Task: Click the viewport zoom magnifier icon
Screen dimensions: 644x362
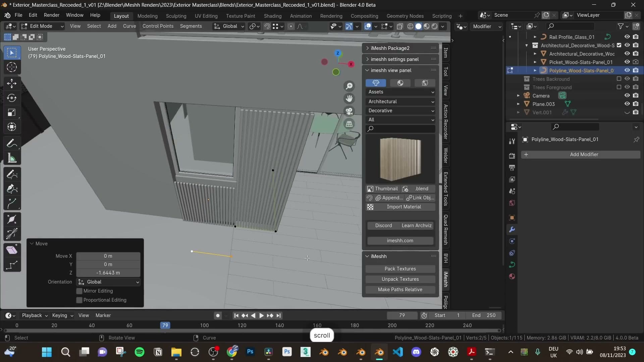Action: pyautogui.click(x=349, y=86)
